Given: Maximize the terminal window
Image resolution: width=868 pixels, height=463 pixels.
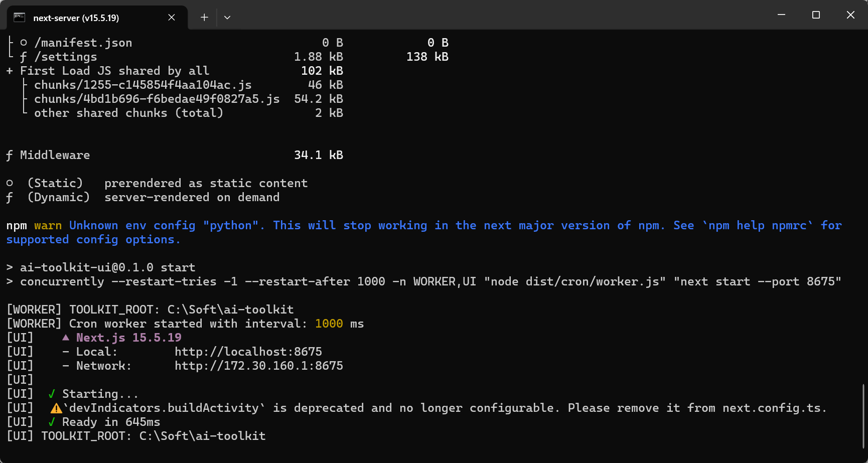Looking at the screenshot, I should 816,15.
